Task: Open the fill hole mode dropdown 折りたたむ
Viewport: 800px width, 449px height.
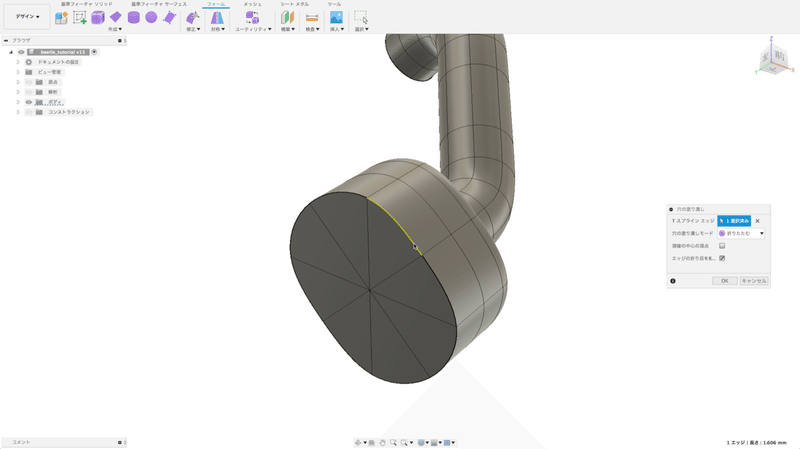Action: [x=741, y=233]
